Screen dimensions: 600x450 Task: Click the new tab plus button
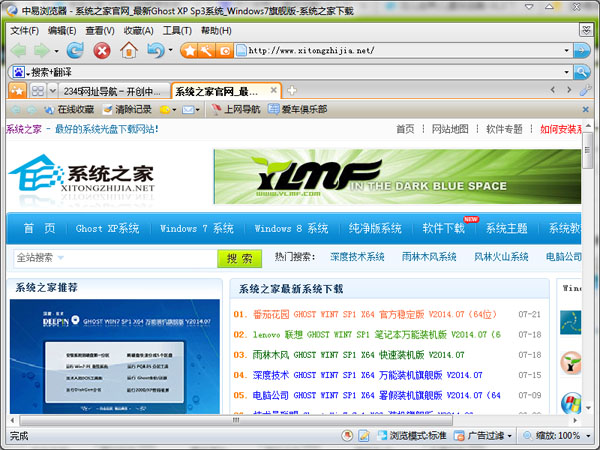[291, 91]
